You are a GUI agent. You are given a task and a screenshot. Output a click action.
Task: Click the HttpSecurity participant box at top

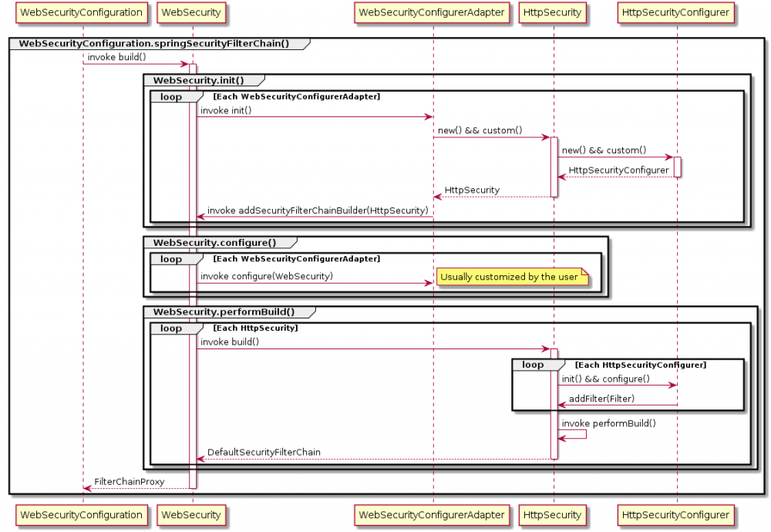[553, 12]
